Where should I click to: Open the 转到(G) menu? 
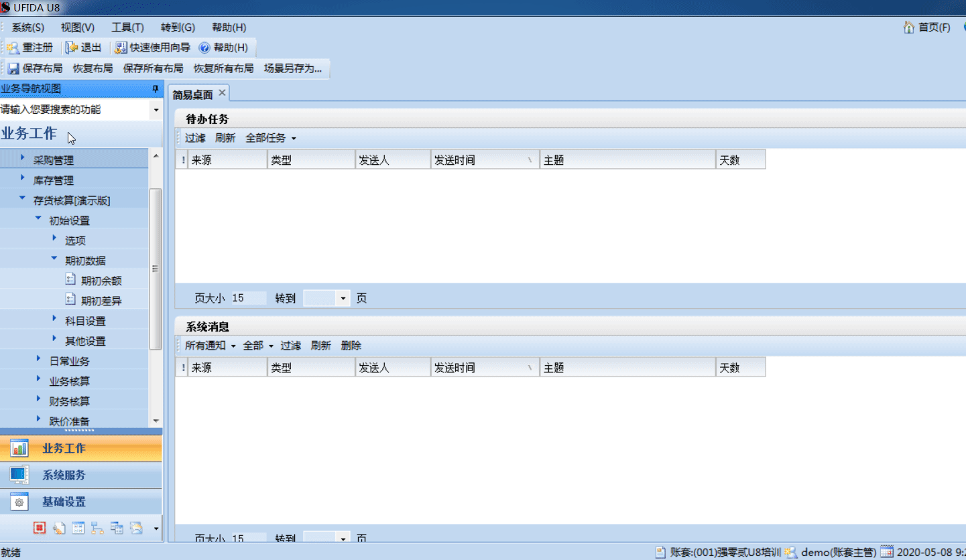point(178,27)
